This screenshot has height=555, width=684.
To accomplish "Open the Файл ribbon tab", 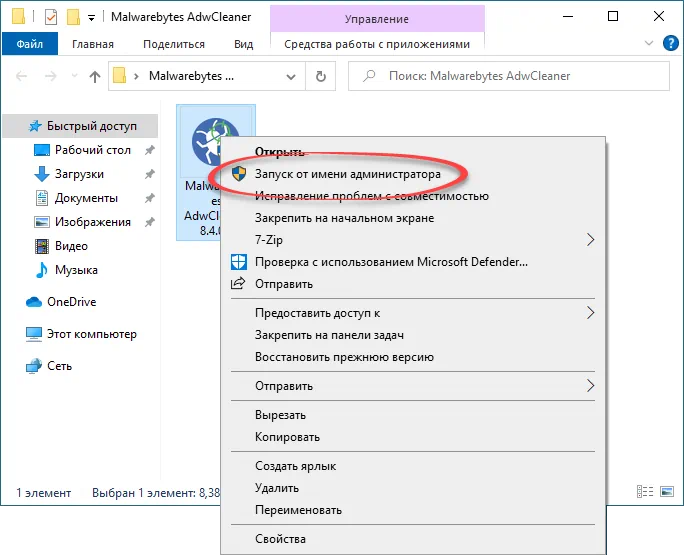I will [x=30, y=44].
